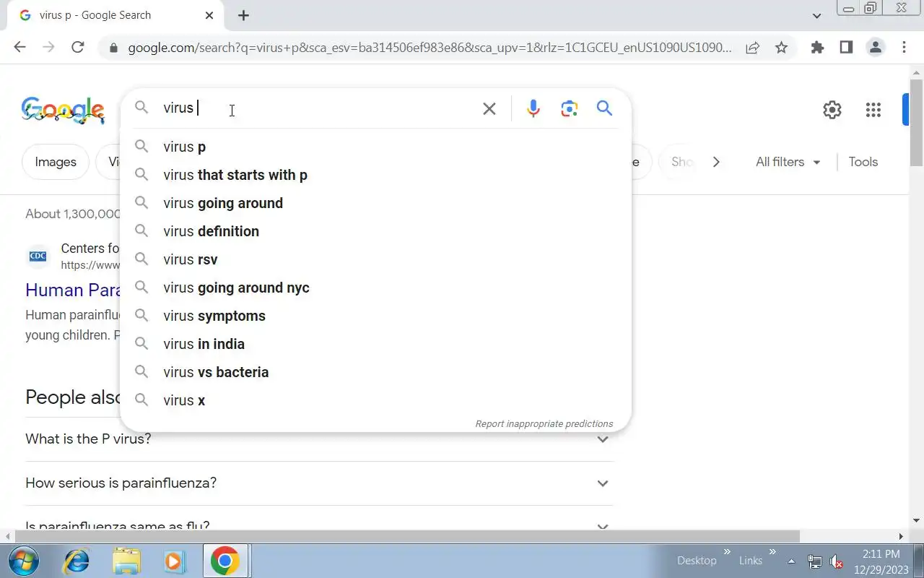
Task: Open the All filters dropdown
Action: point(788,162)
